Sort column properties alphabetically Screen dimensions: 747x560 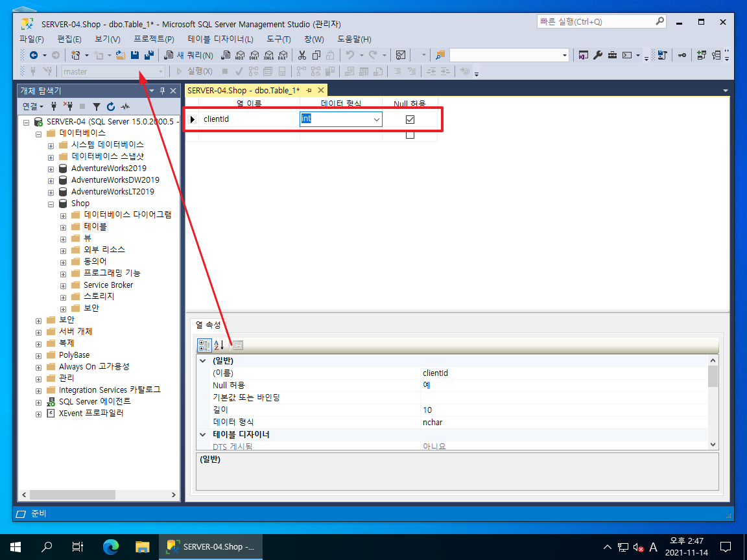point(219,345)
